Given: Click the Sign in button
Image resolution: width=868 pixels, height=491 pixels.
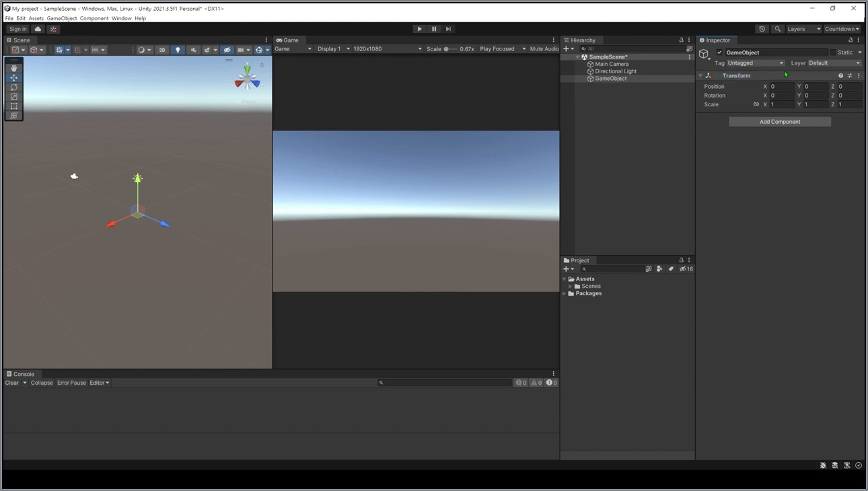Looking at the screenshot, I should (17, 29).
